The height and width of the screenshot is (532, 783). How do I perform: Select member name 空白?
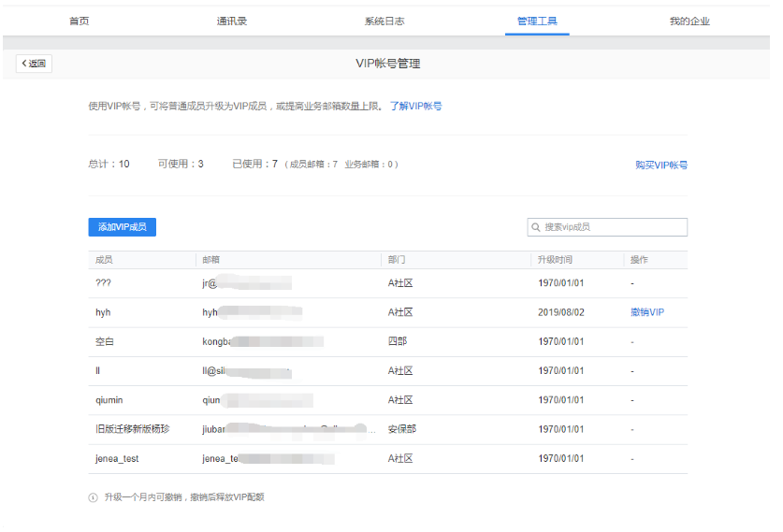(x=105, y=341)
